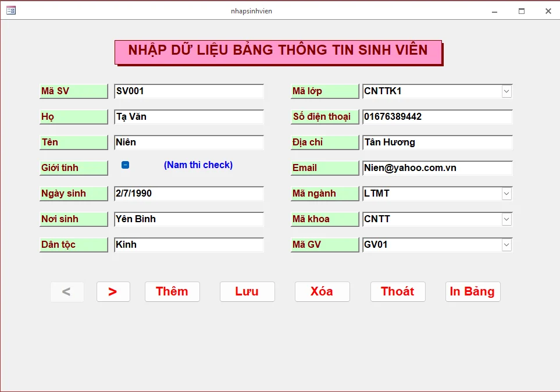Exit the form with Thoát button
The width and height of the screenshot is (560, 392).
tap(397, 292)
